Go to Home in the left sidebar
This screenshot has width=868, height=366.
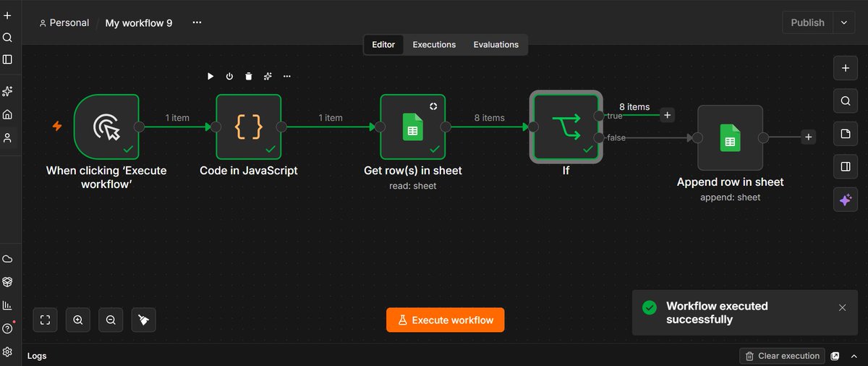point(7,114)
